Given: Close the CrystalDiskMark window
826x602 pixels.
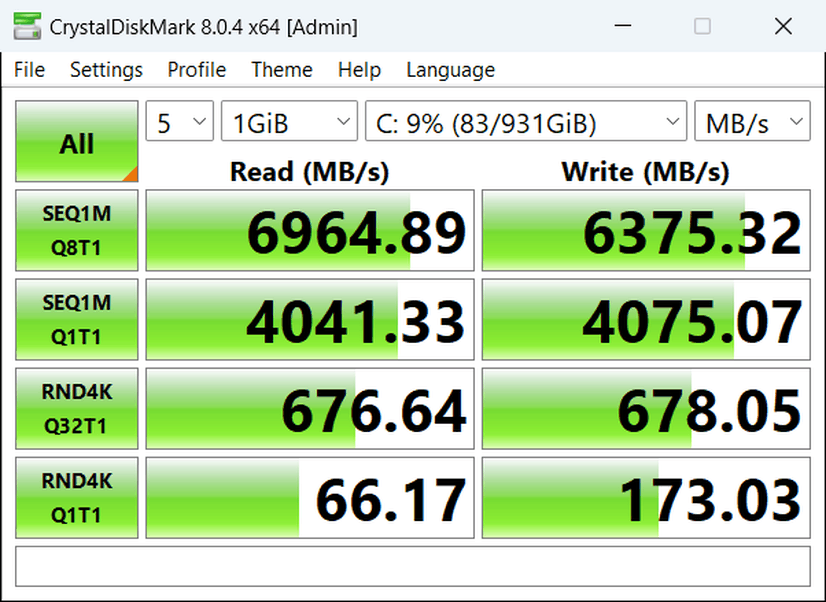Looking at the screenshot, I should click(783, 26).
